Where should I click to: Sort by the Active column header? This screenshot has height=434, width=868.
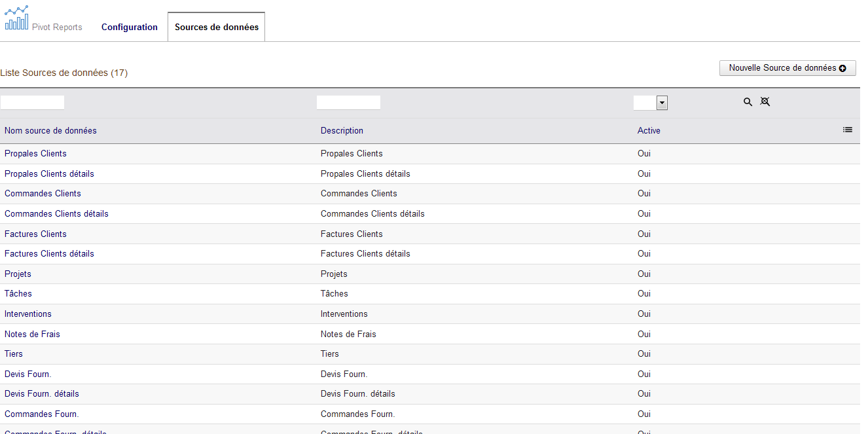pos(649,131)
